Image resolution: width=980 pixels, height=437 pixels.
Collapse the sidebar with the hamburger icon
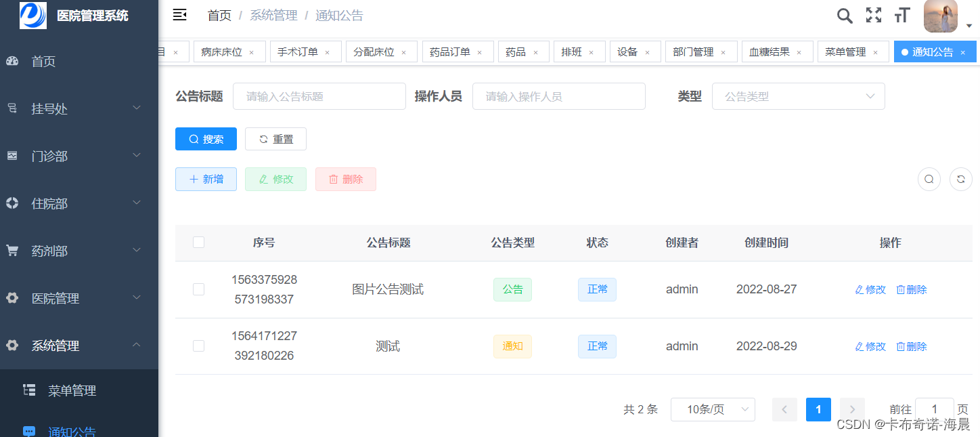pyautogui.click(x=179, y=15)
